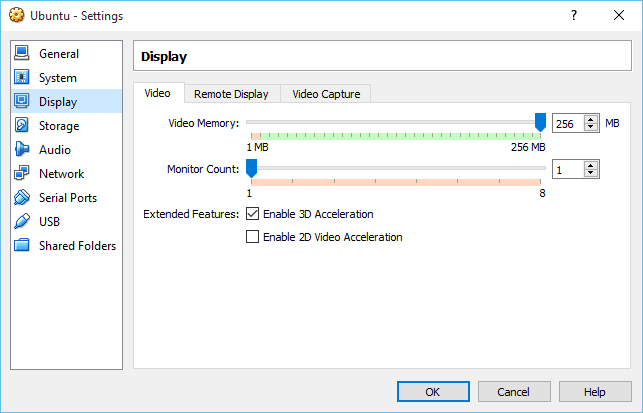Click the Storage disk icon
The width and height of the screenshot is (643, 413).
coord(21,125)
